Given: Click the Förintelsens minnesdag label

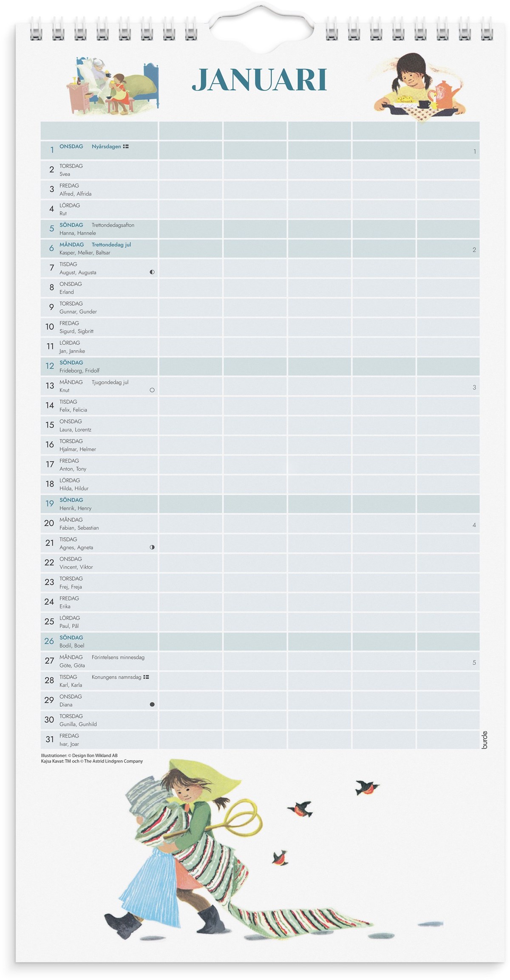Looking at the screenshot, I should coord(118,657).
